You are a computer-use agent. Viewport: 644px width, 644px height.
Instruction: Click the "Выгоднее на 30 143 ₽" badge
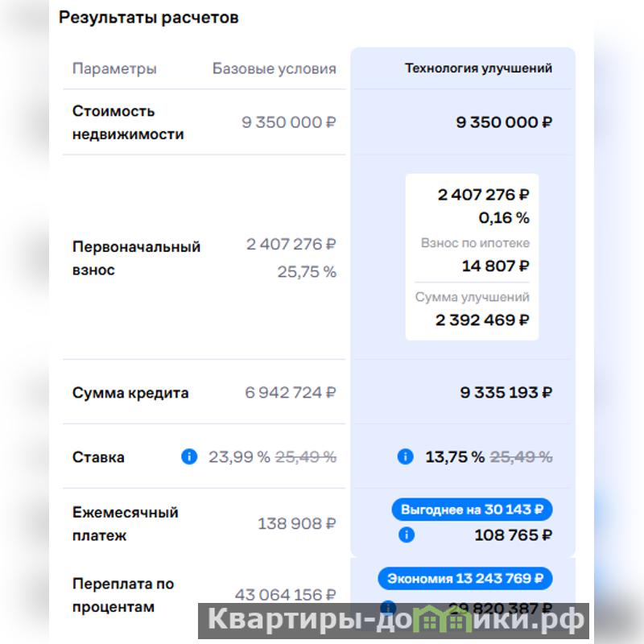pyautogui.click(x=472, y=510)
